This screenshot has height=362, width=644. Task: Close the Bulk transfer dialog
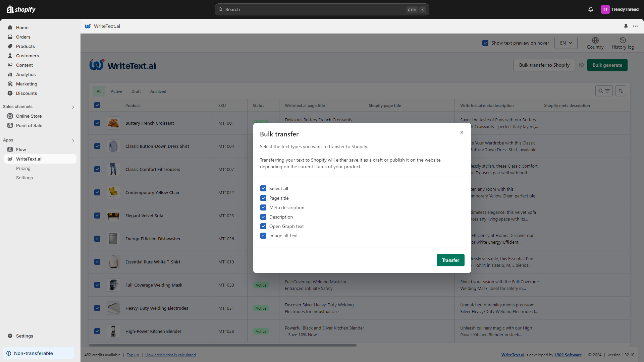pos(462,132)
